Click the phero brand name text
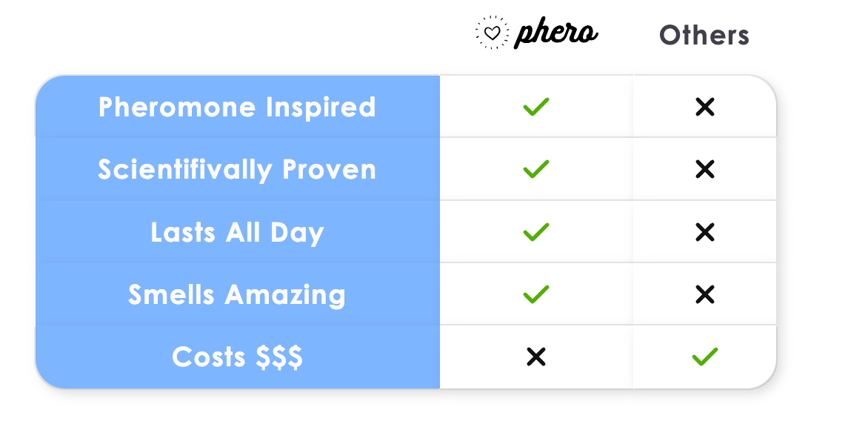868x433 pixels. [x=555, y=33]
